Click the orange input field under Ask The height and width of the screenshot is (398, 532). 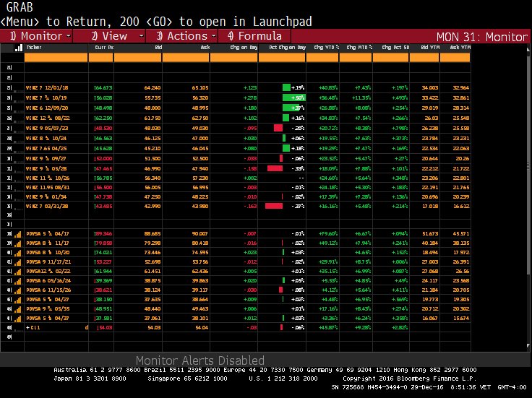(186, 58)
